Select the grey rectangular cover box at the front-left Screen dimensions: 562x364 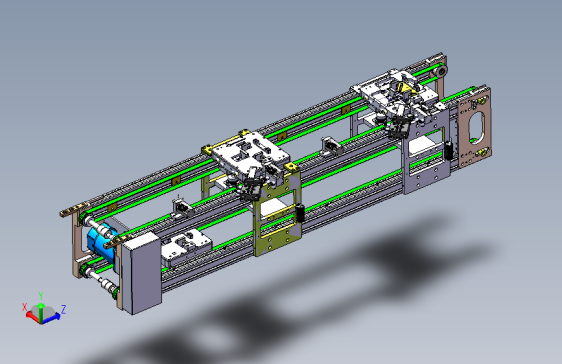coord(141,272)
